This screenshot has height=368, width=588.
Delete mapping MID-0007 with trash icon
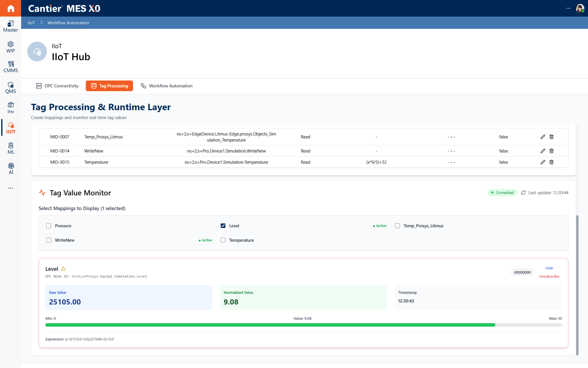coord(551,137)
